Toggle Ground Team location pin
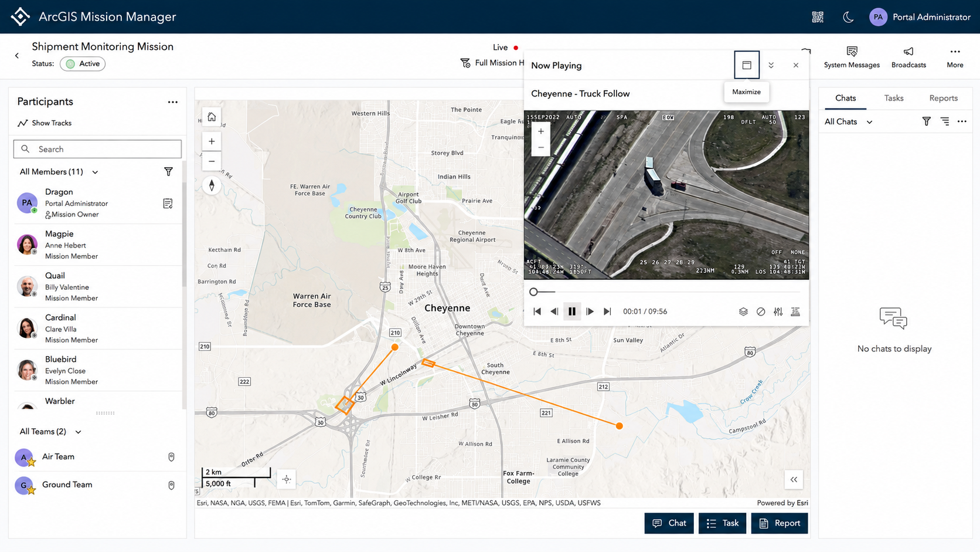Screen dimensions: 980x552 pyautogui.click(x=171, y=485)
